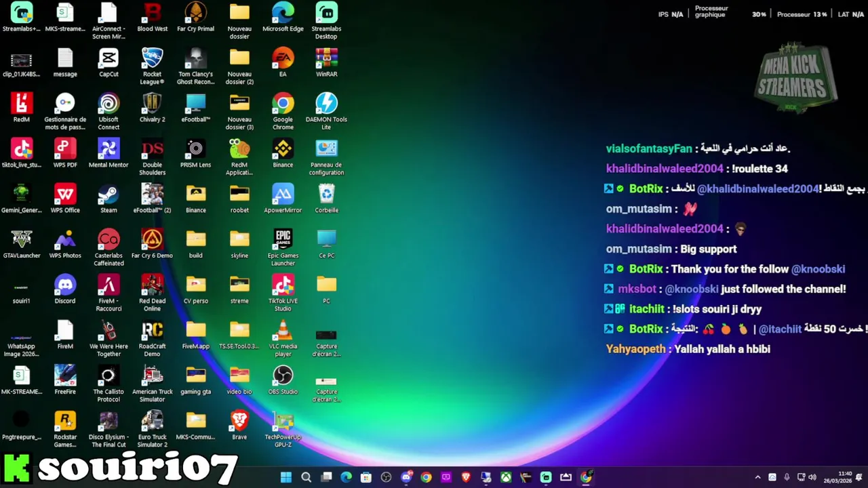Open Brave from the taskbar
Image resolution: width=868 pixels, height=488 pixels.
point(466,477)
